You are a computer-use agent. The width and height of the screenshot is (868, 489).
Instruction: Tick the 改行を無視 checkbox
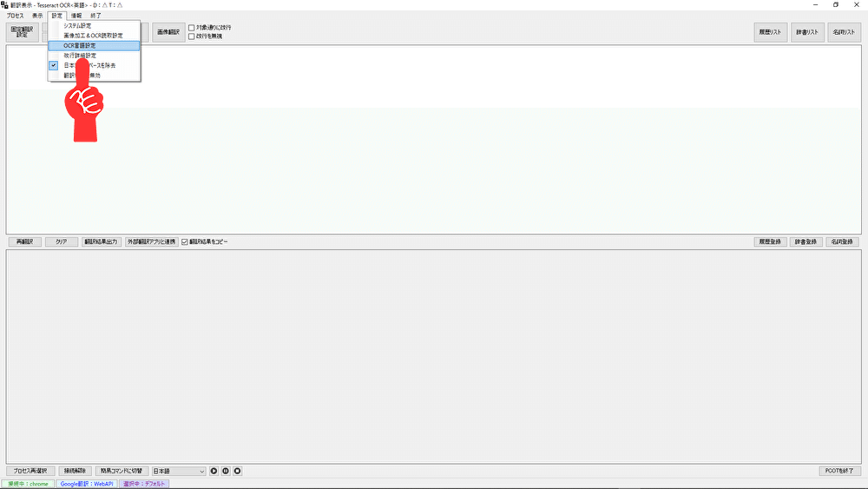(x=192, y=36)
